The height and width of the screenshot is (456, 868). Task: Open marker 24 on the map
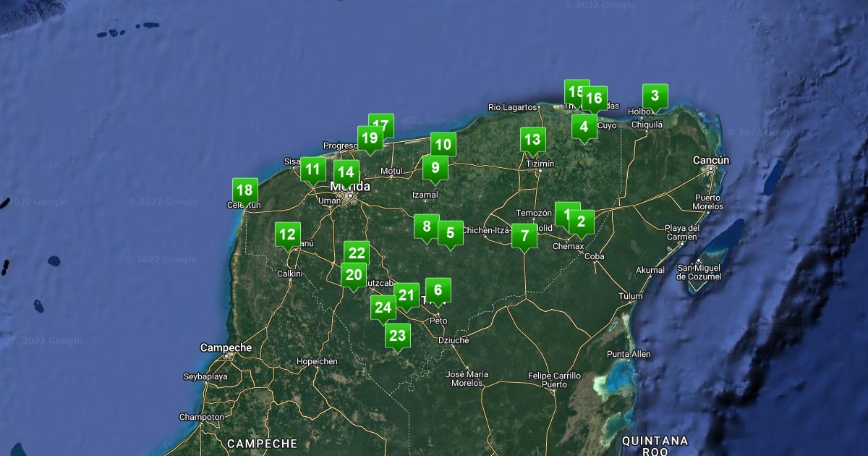pyautogui.click(x=383, y=308)
